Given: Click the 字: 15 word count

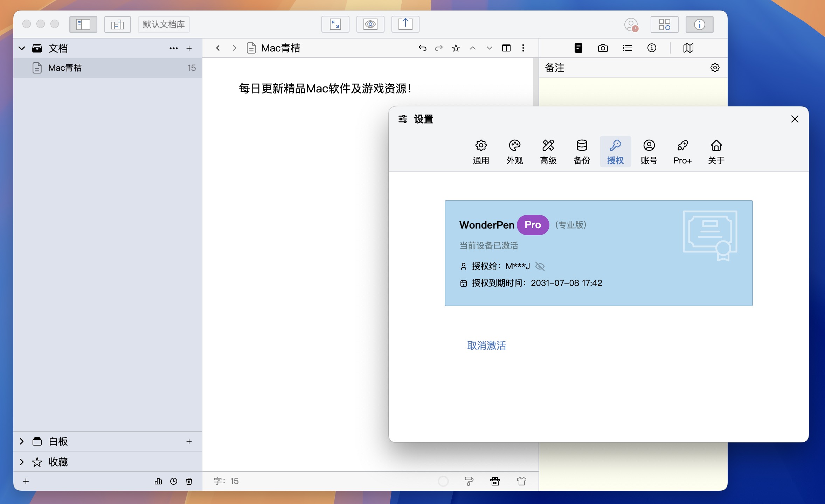Looking at the screenshot, I should [226, 481].
